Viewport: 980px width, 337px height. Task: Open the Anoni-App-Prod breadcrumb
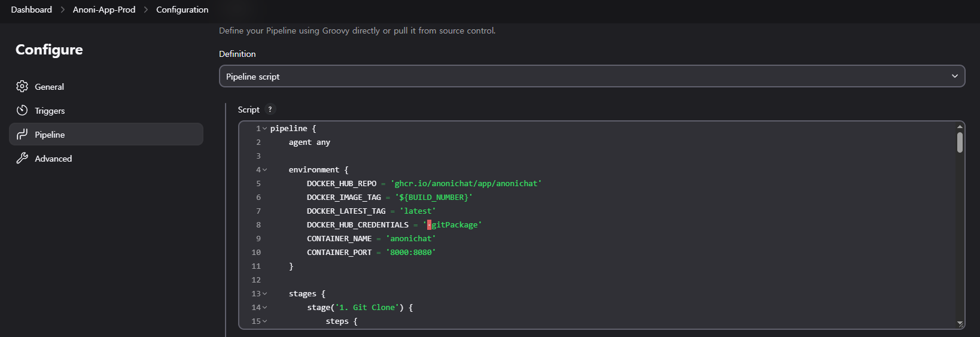[104, 10]
